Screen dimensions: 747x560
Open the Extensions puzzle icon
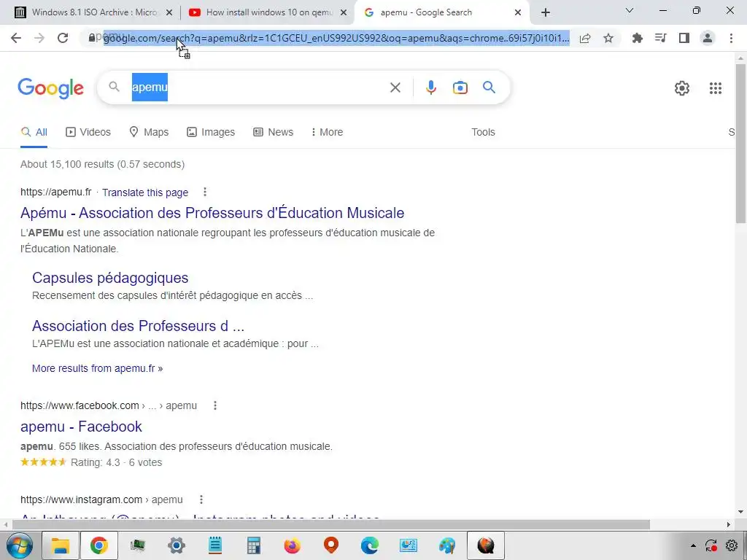tap(637, 38)
